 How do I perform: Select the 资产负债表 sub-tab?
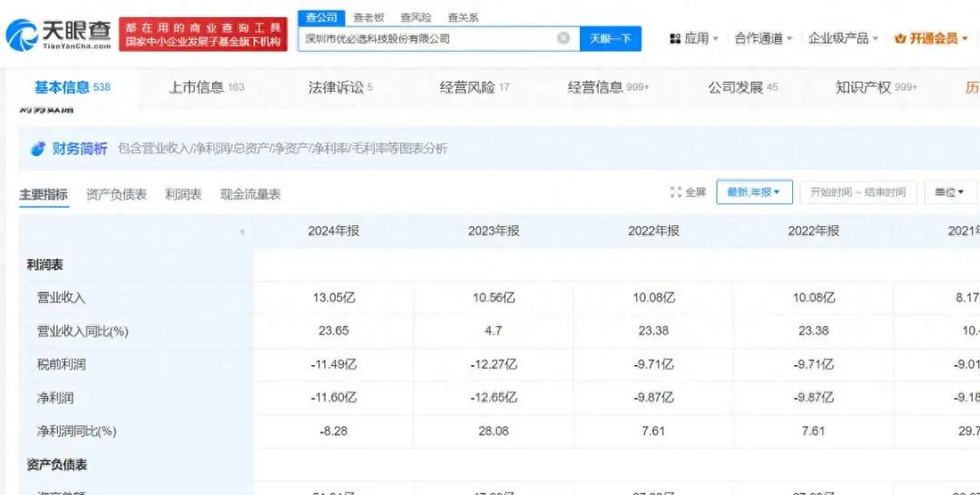pos(116,194)
